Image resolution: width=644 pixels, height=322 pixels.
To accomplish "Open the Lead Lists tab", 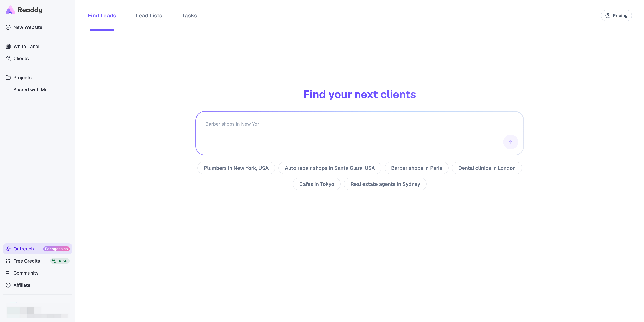I will pyautogui.click(x=149, y=15).
